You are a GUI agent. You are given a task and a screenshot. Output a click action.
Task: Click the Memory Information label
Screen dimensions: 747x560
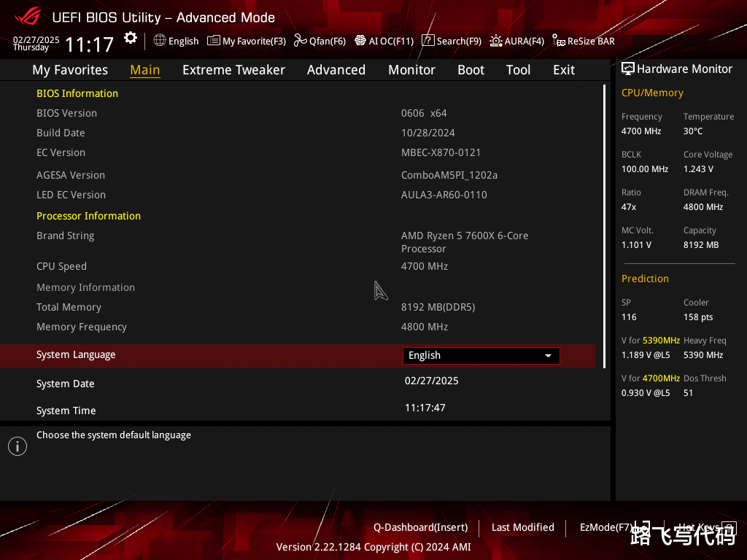click(x=86, y=287)
